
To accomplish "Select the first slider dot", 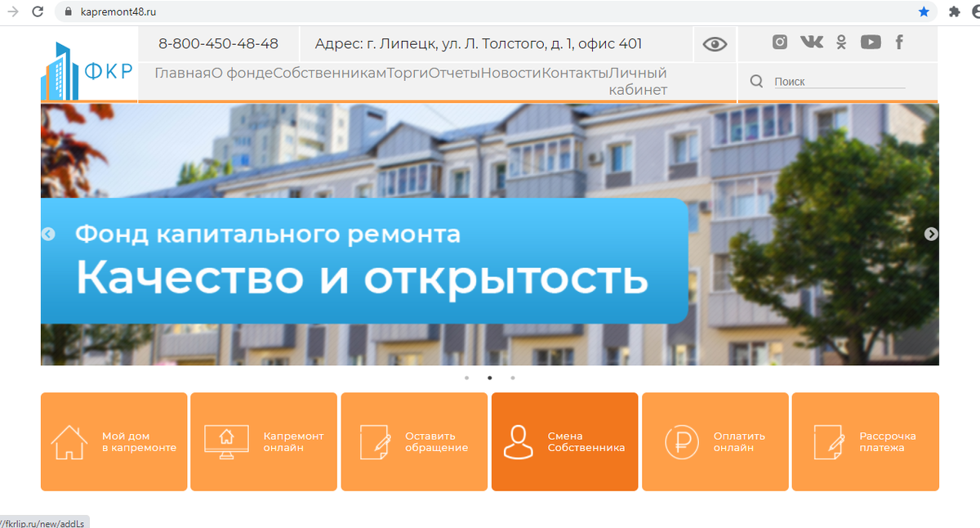I will [x=466, y=378].
